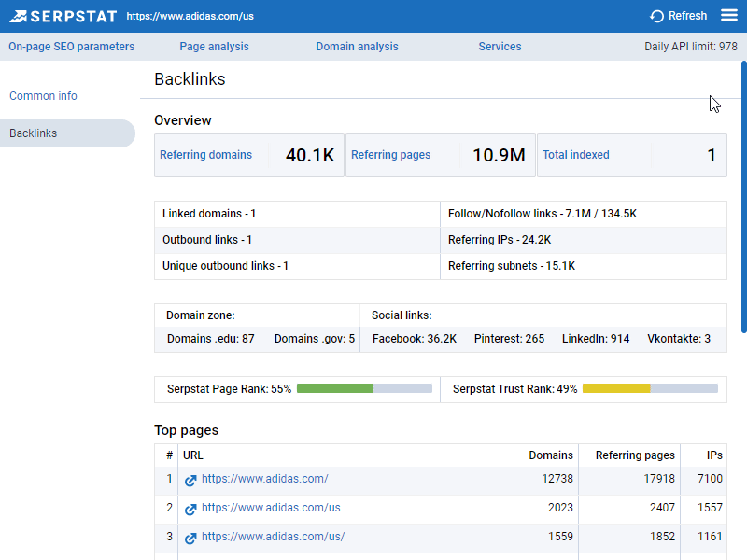Image resolution: width=747 pixels, height=560 pixels.
Task: Click 'Referring subnets - 15.1K' cell
Action: 584,266
